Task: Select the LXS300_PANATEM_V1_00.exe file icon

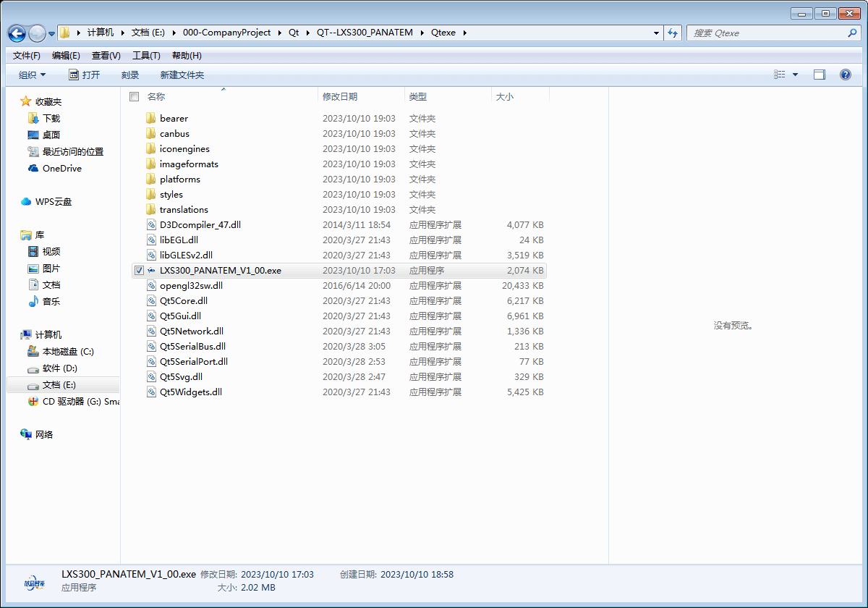Action: (151, 271)
